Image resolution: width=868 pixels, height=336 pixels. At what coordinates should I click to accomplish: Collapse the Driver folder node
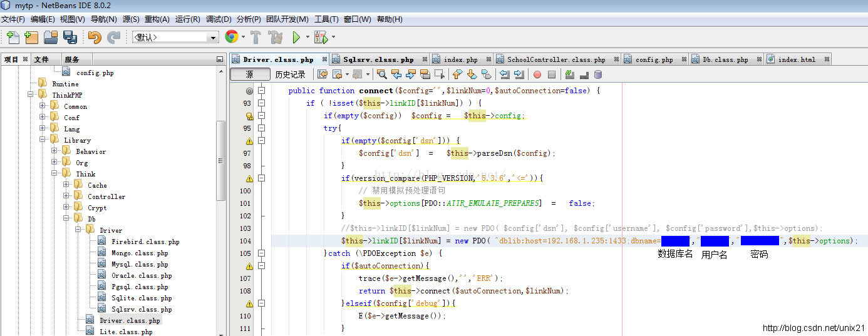tap(78, 230)
